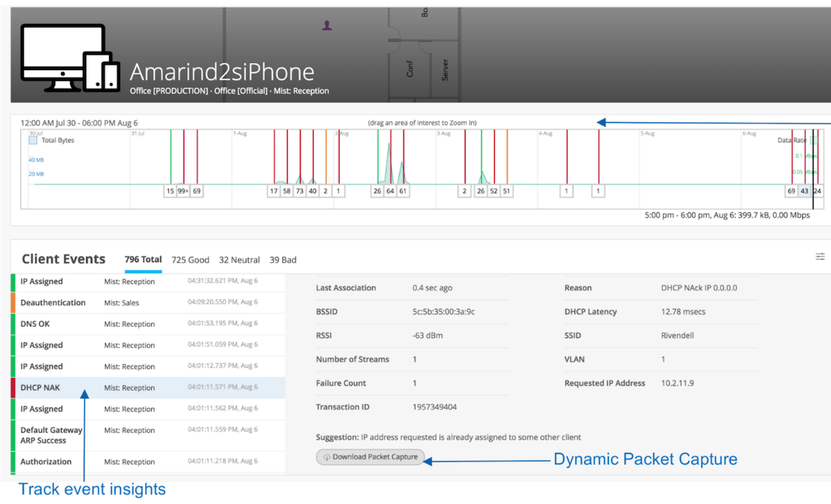Click the cloud icon on Download Packet Capture
Viewport: 831px width, 504px height.
coord(327,457)
